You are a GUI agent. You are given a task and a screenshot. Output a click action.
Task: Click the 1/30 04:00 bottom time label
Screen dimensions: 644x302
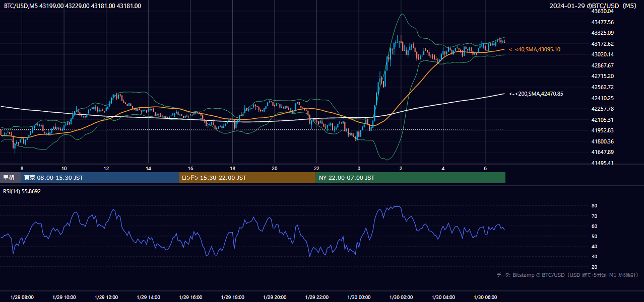tap(443, 297)
